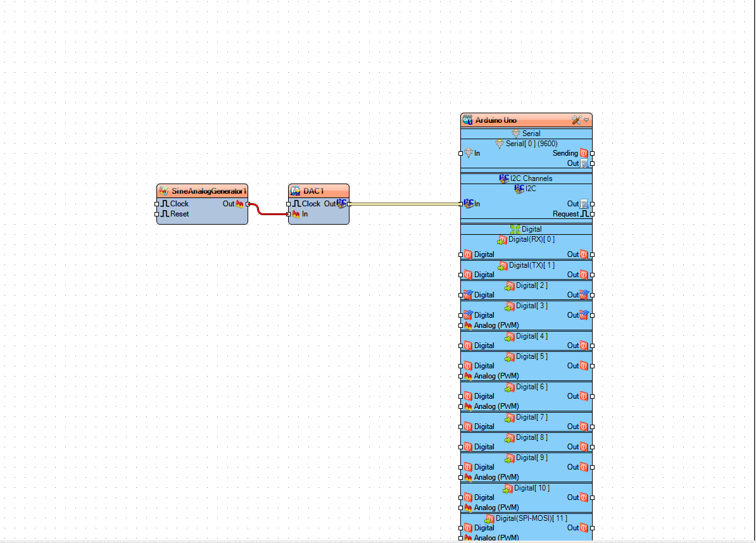Click the Digital[ 9 ] Digital input pin
The width and height of the screenshot is (756, 543).
click(460, 467)
